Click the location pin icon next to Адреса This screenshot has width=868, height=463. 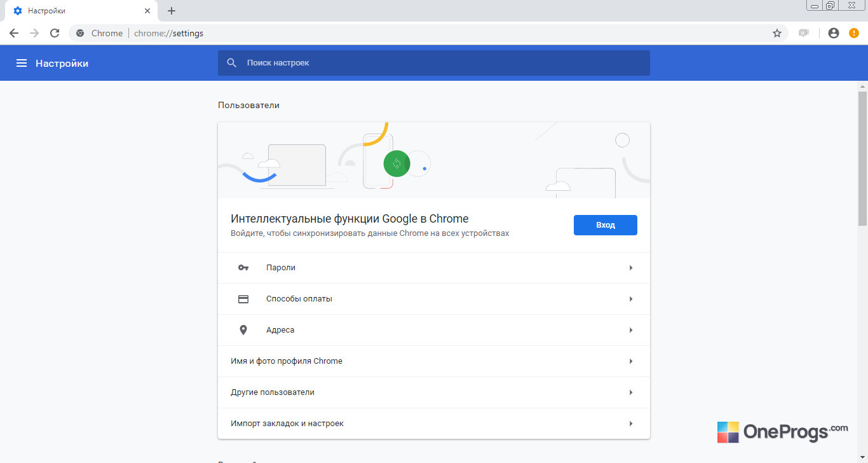243,330
